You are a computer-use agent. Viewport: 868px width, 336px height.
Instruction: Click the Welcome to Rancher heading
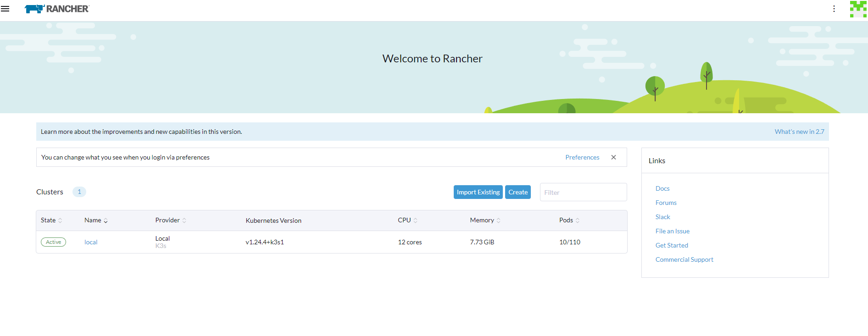pyautogui.click(x=432, y=59)
